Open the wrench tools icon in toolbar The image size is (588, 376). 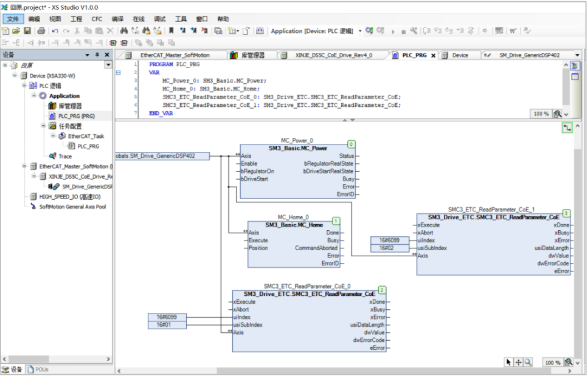(x=413, y=31)
